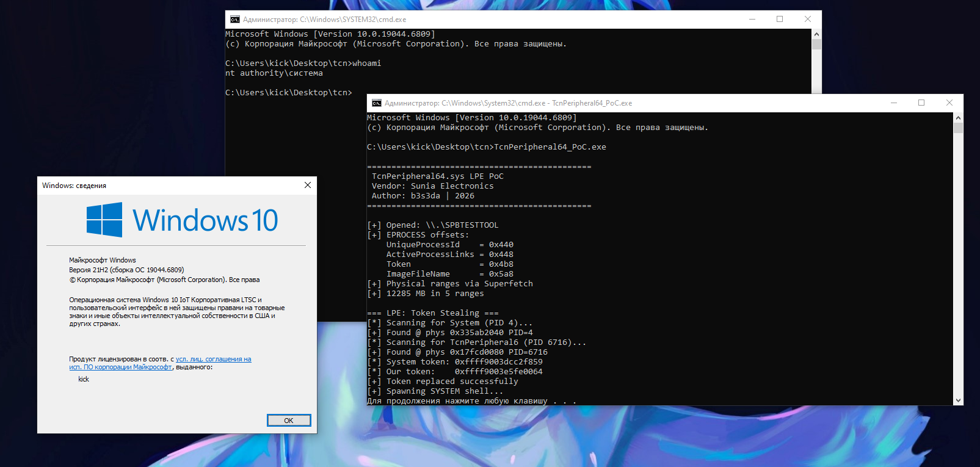Click the "Майкрософт Windows" text in the dialog
The width and height of the screenshot is (980, 467).
click(103, 260)
